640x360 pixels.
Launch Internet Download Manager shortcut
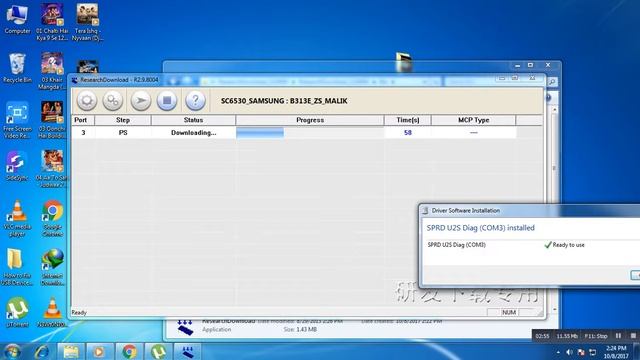(x=52, y=267)
